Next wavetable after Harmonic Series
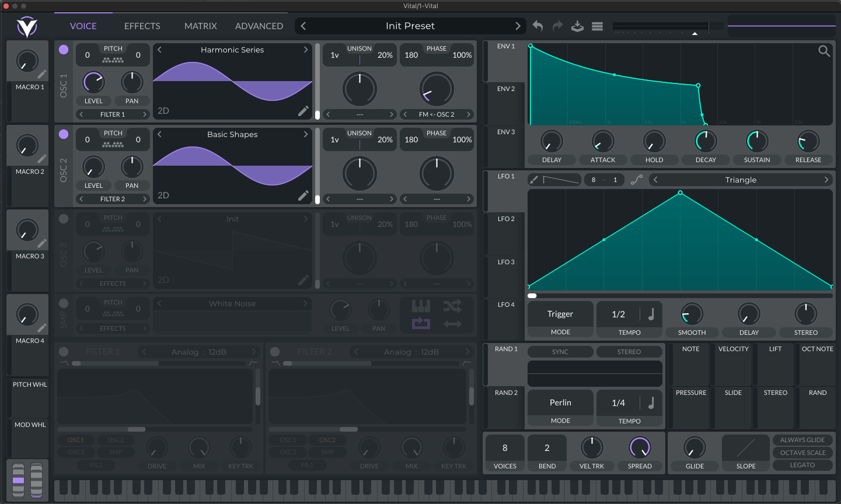The height and width of the screenshot is (504, 841). (x=305, y=50)
